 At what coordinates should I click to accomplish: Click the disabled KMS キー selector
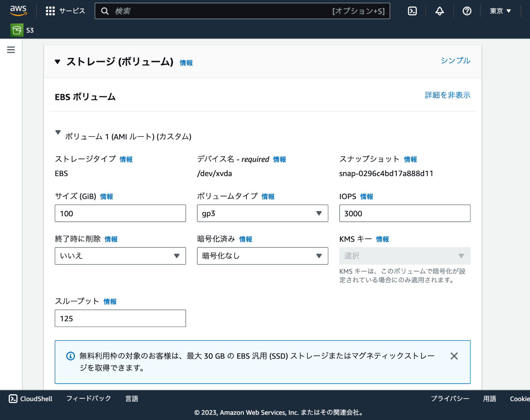tap(405, 256)
